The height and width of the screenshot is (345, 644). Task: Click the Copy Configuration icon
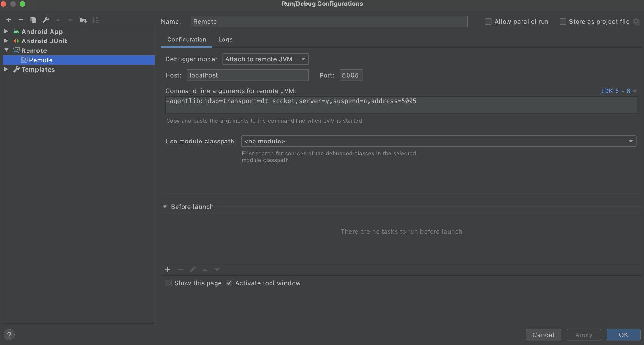pyautogui.click(x=33, y=20)
